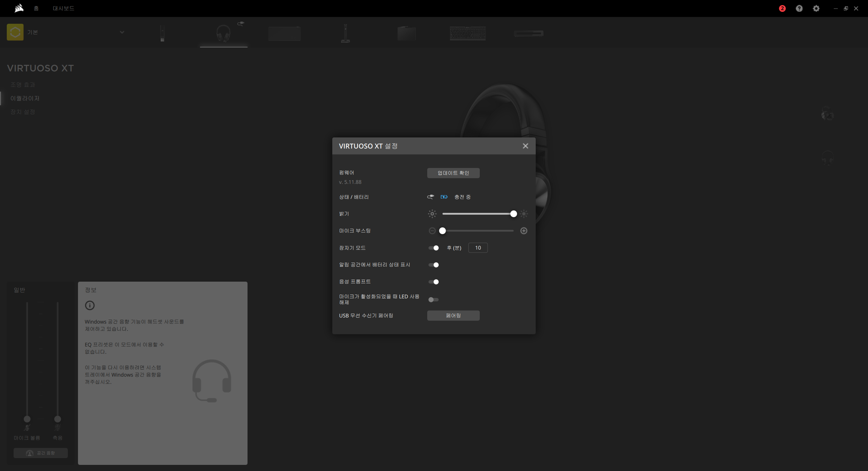Select the headset stand device in the device bar
868x471 pixels.
[x=345, y=33]
